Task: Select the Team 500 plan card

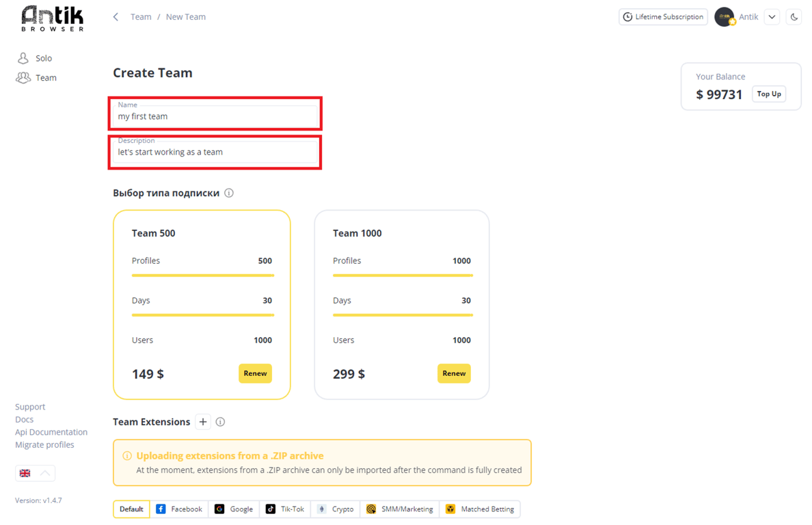Action: pos(202,304)
